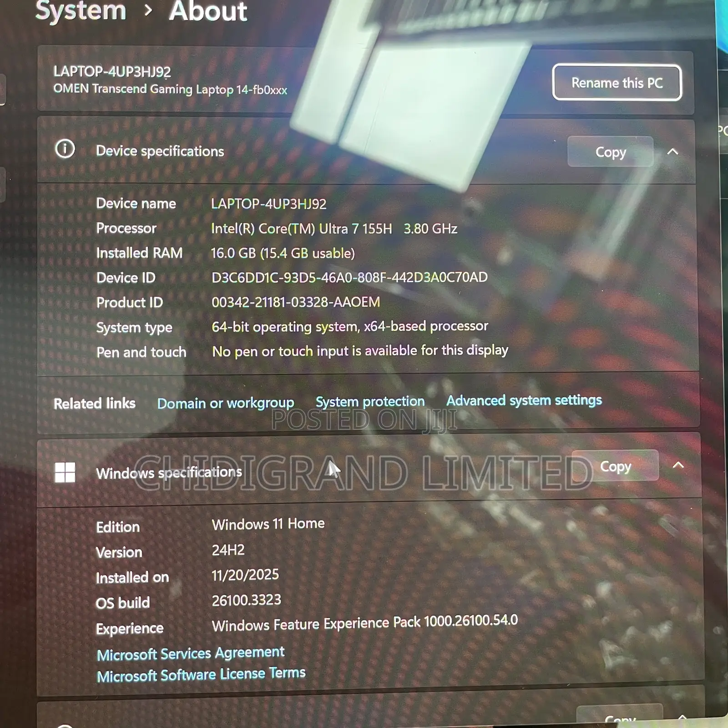This screenshot has width=728, height=728.
Task: Open Microsoft Software License Terms link
Action: [x=201, y=674]
